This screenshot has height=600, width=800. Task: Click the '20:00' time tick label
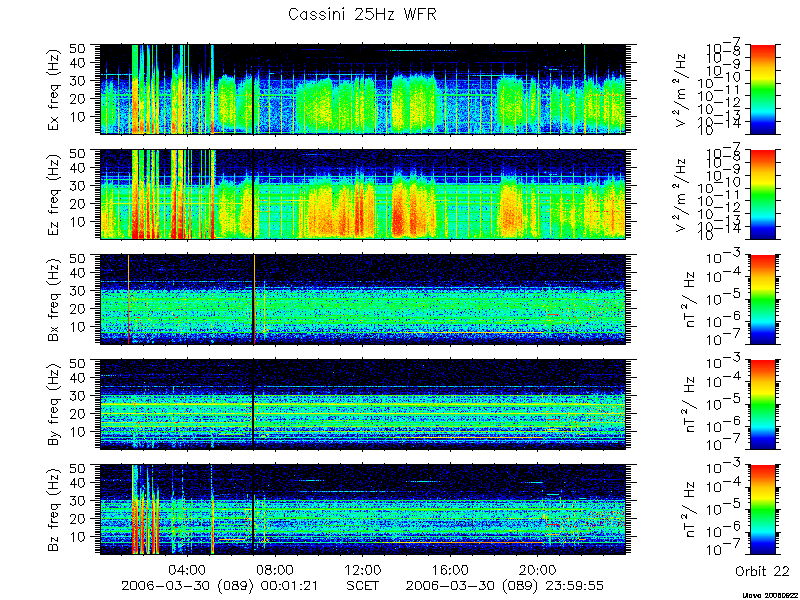[x=538, y=569]
